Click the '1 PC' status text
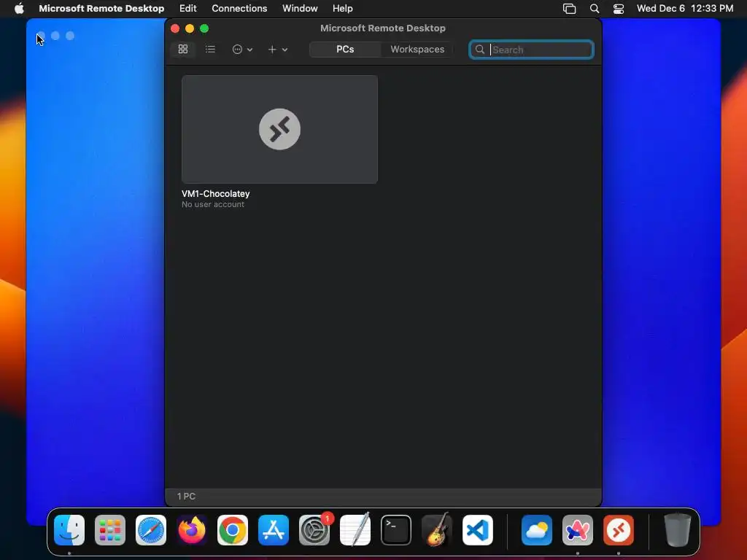Screen dimensions: 747x560 coord(186,496)
